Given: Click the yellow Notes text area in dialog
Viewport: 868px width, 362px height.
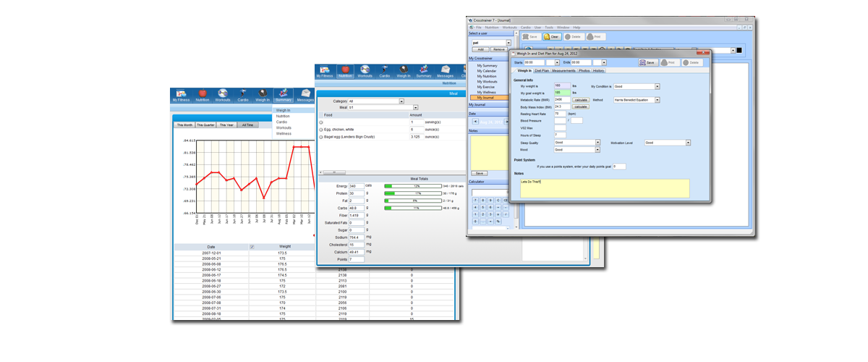Looking at the screenshot, I should (605, 188).
